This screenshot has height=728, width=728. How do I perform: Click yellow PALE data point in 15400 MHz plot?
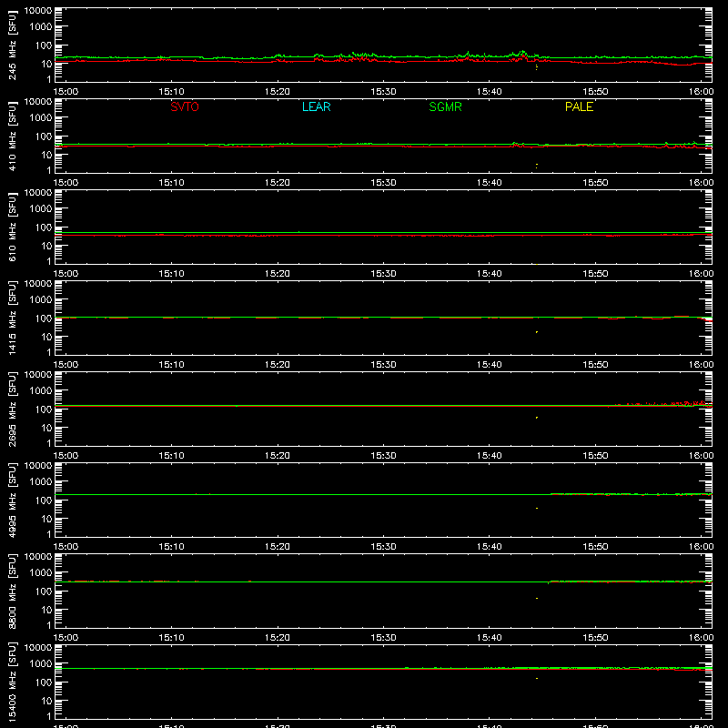537,678
